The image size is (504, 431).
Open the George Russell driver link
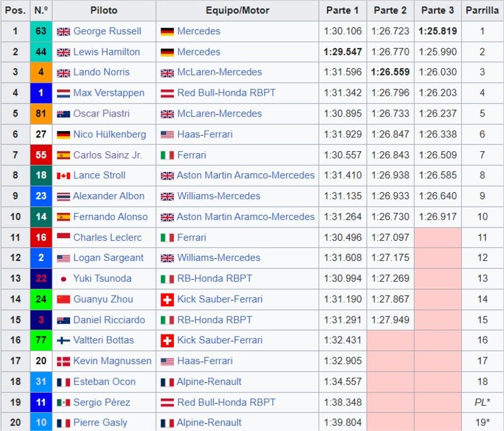[107, 31]
